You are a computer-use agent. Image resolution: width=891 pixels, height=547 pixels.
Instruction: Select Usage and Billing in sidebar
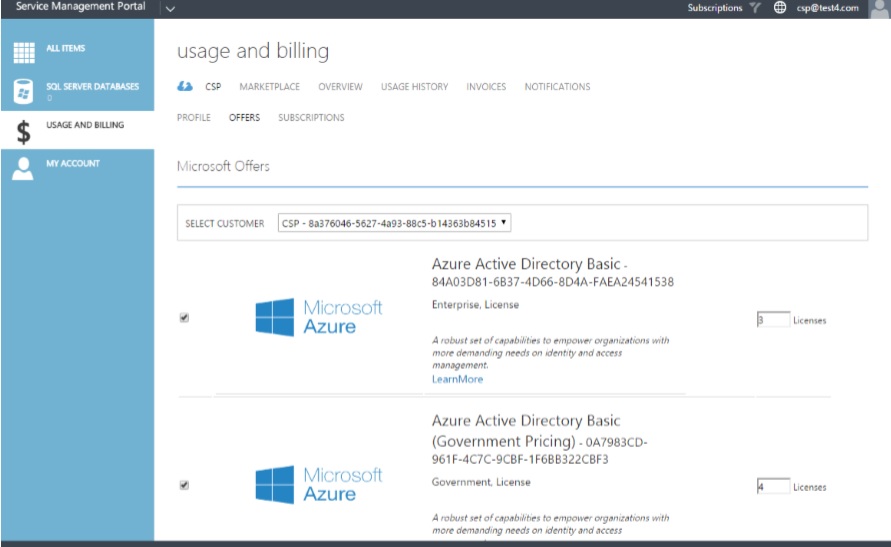click(x=77, y=130)
